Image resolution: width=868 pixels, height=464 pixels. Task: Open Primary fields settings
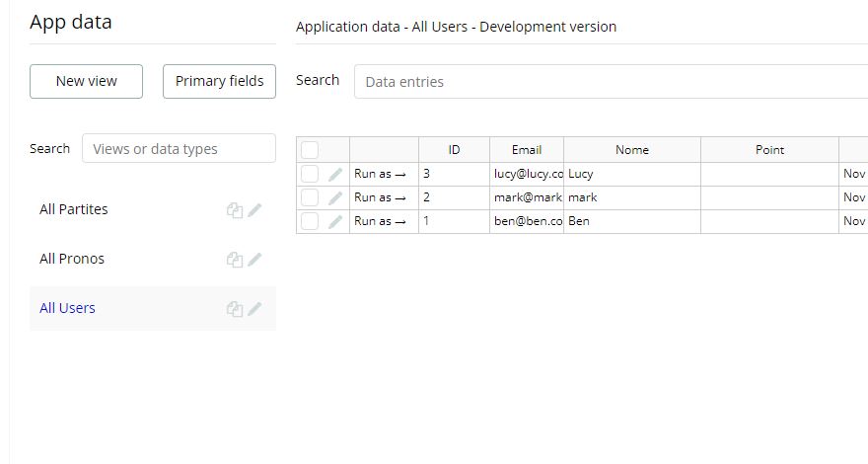click(219, 81)
